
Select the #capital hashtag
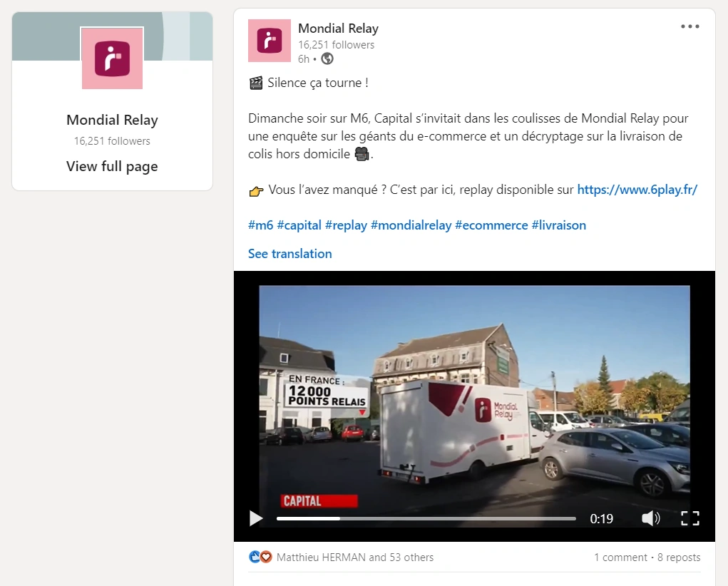(x=299, y=225)
